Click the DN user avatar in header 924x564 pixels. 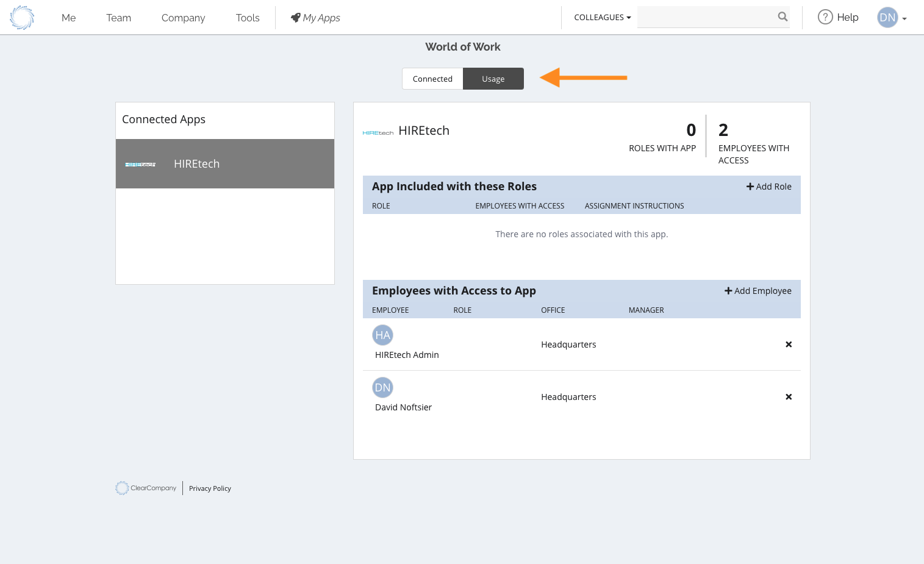click(x=887, y=17)
